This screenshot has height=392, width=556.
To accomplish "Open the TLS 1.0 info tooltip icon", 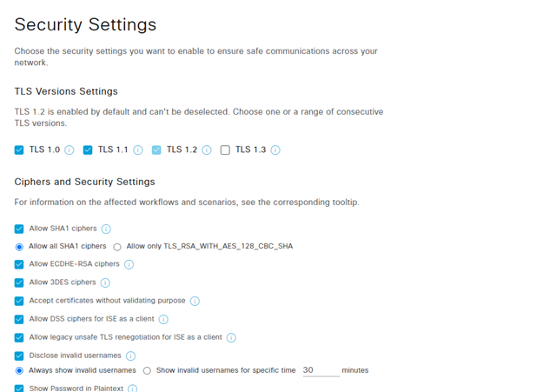I will point(69,150).
